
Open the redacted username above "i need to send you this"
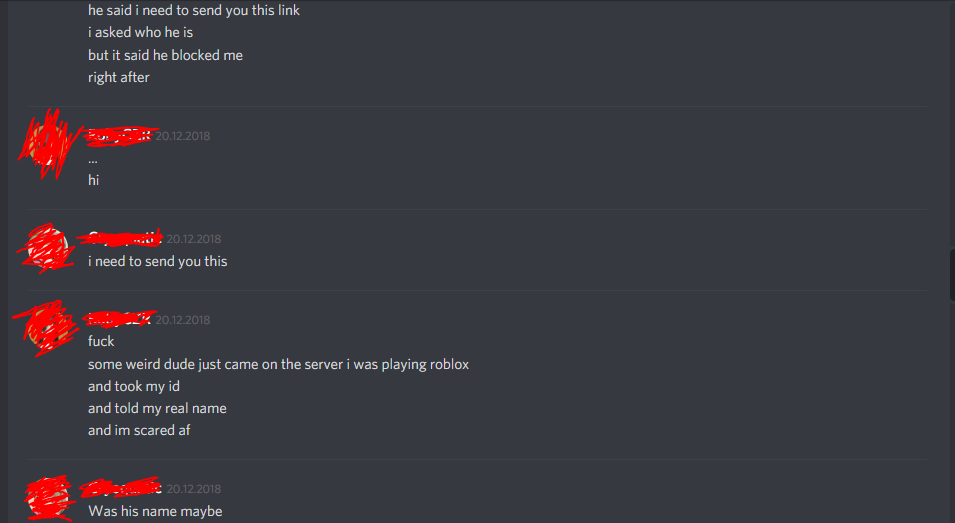point(125,238)
